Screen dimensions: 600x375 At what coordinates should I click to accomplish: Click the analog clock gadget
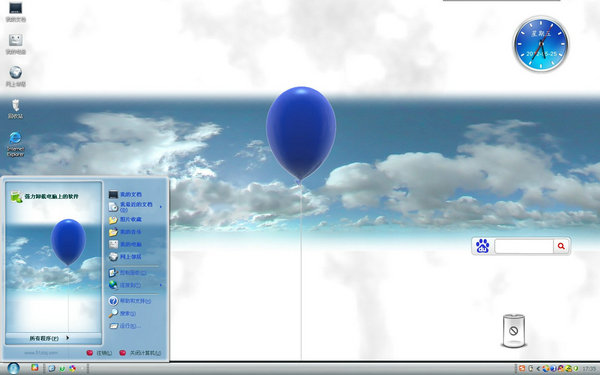pyautogui.click(x=541, y=44)
